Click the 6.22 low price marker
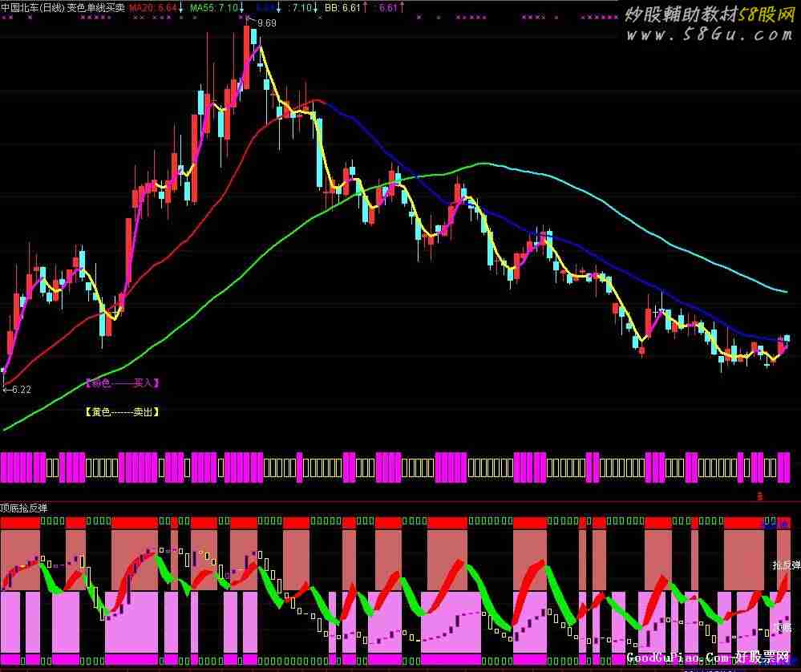This screenshot has height=672, width=801. click(19, 390)
